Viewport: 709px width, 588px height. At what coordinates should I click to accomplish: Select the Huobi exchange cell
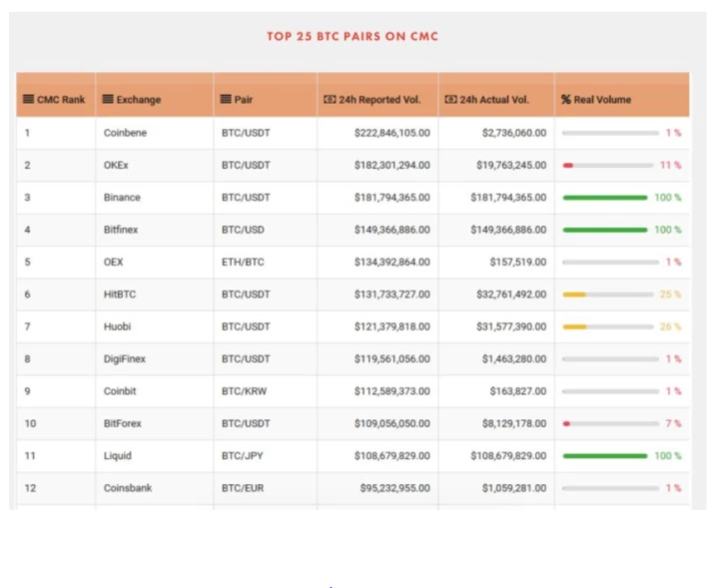pos(155,326)
